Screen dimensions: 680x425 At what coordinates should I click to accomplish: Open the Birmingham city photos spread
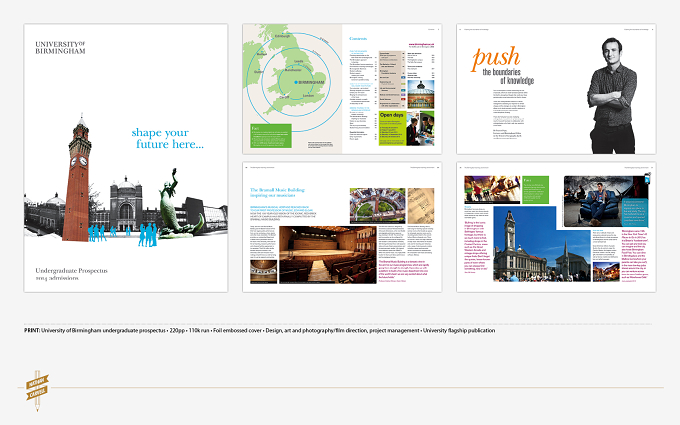pyautogui.click(x=556, y=227)
